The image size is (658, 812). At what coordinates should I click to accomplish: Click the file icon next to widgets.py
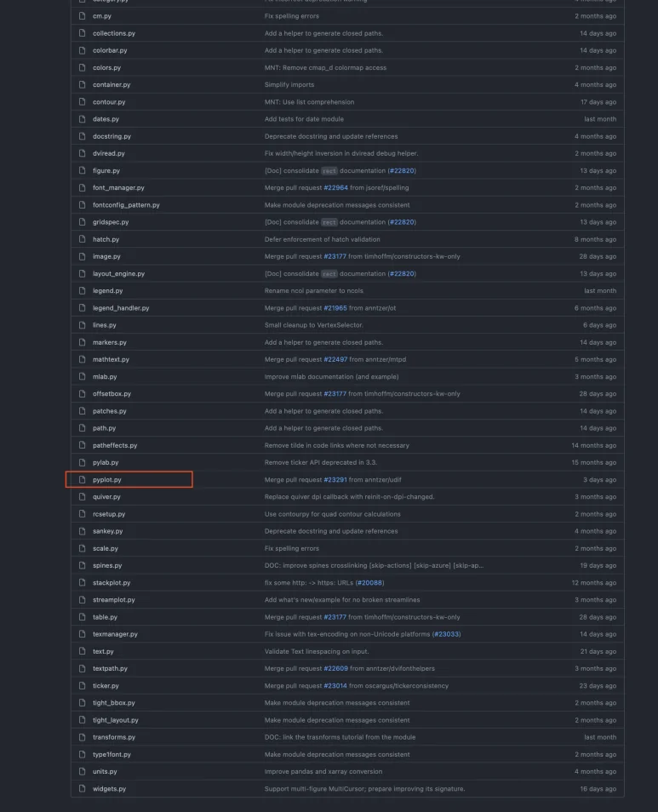83,789
